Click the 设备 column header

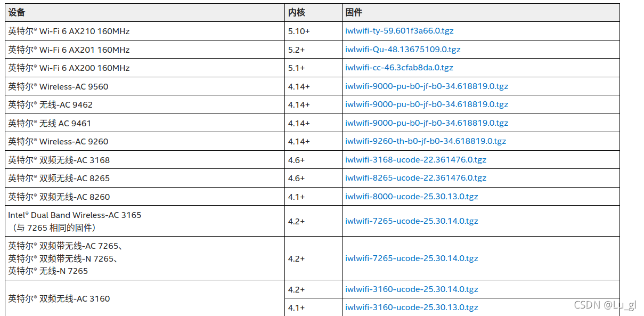click(x=145, y=13)
